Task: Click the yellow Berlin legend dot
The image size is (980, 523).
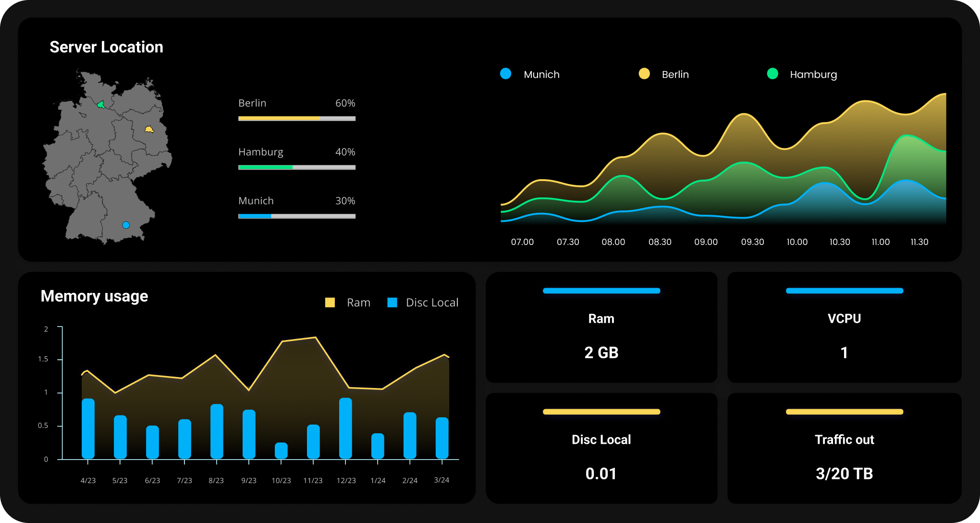Action: 644,73
